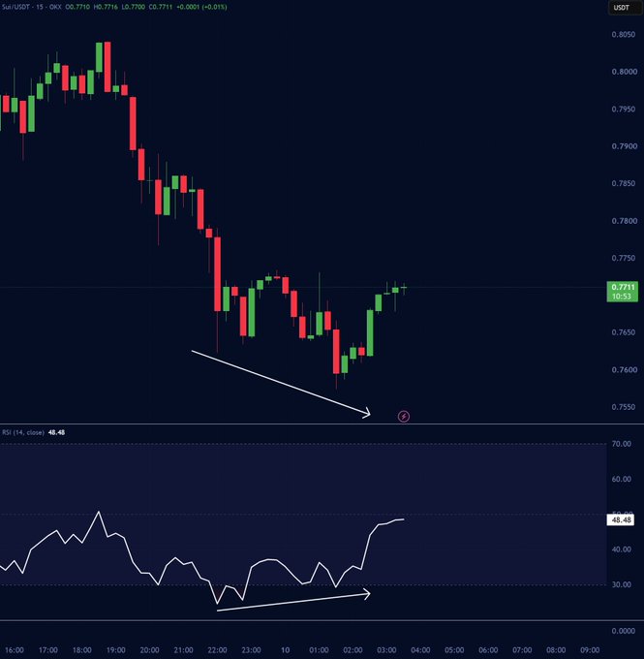Click the open value O0.7710 in header
The height and width of the screenshot is (659, 644).
coord(77,7)
